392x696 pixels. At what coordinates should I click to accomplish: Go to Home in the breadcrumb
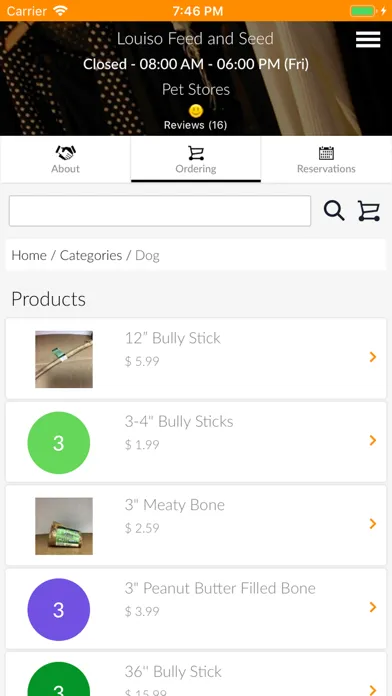[x=29, y=255]
